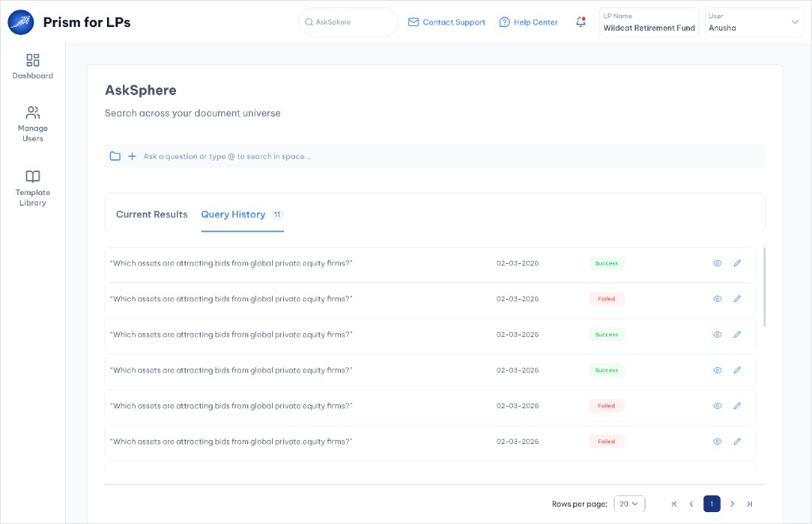Click the folder icon in the question bar

[x=115, y=156]
